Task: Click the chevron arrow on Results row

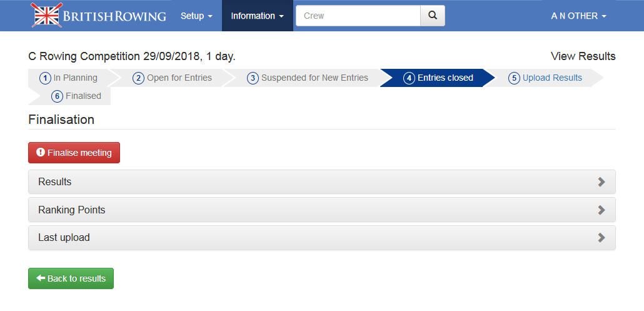Action: pyautogui.click(x=601, y=182)
